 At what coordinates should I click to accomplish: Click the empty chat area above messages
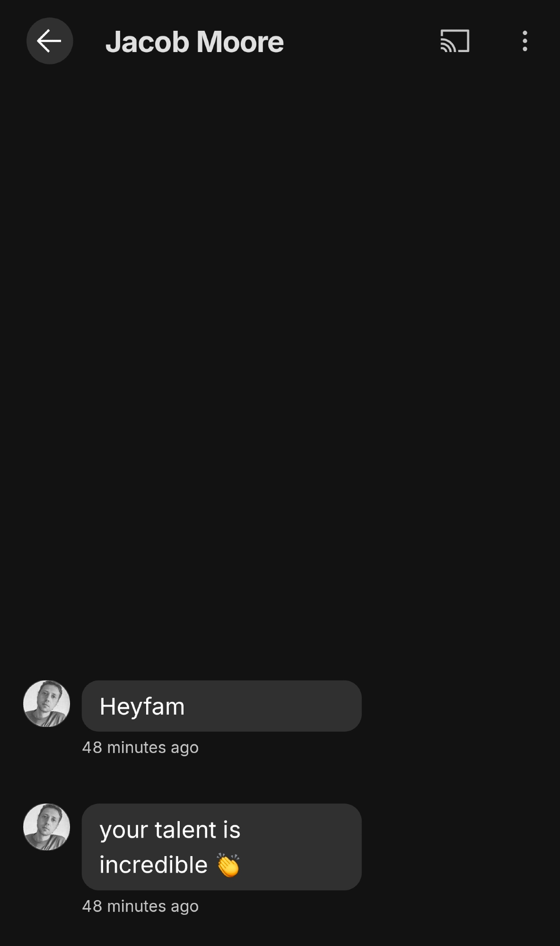click(280, 369)
